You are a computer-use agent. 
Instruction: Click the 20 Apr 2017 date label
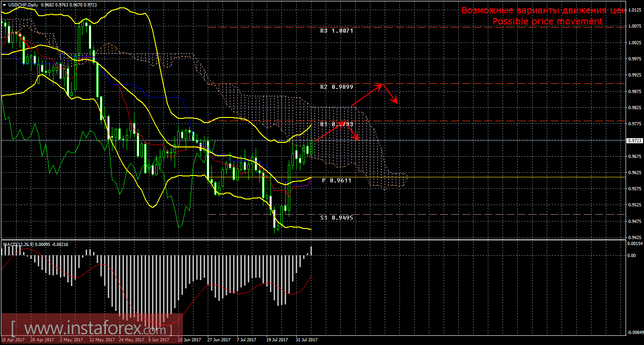coord(41,340)
